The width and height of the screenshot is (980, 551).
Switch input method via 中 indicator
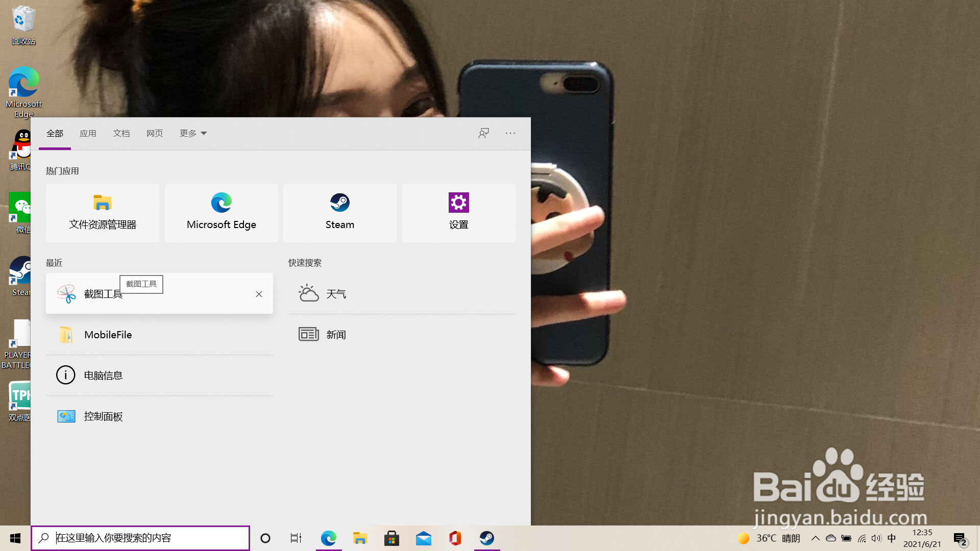point(891,538)
